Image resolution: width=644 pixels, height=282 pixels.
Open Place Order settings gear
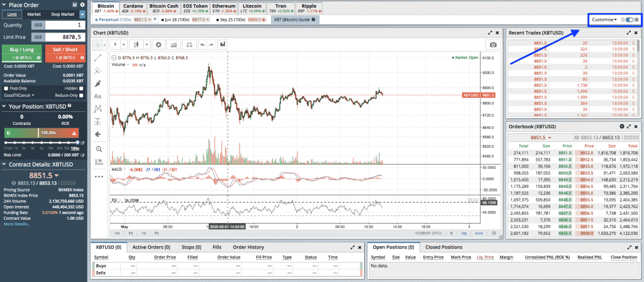pos(82,5)
